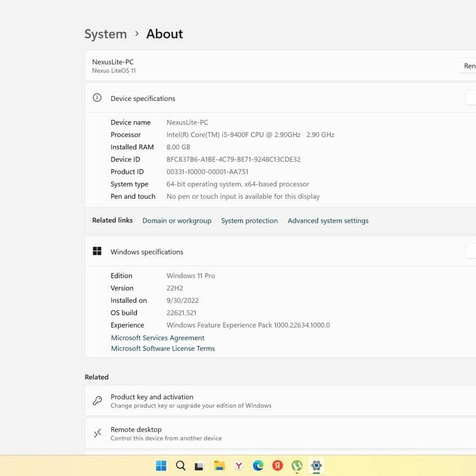
Task: Click the Rename this PC button
Action: coord(468,66)
